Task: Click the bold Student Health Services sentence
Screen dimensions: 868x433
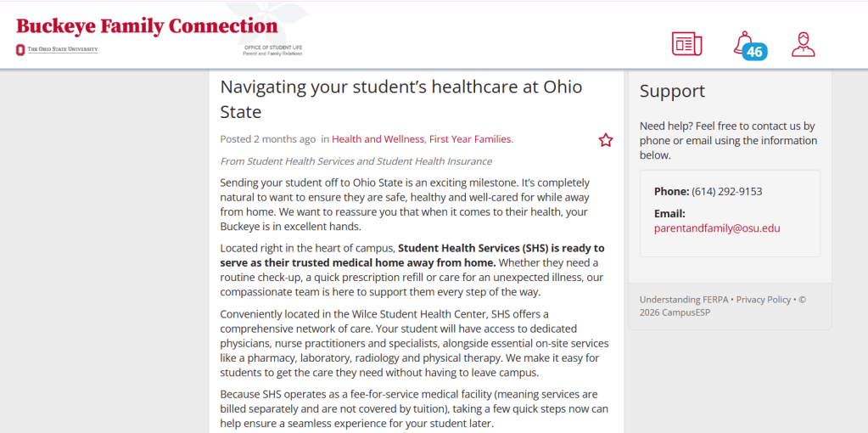Action: (x=412, y=254)
